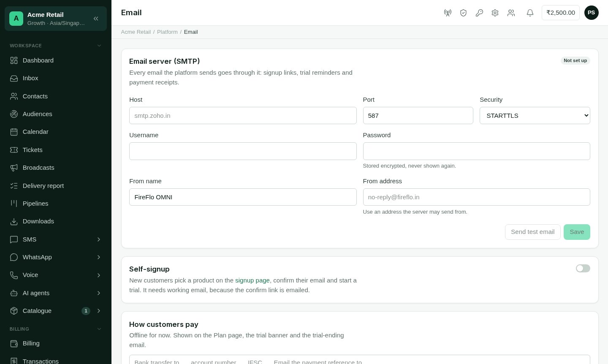
Task: Follow the signup page link
Action: [252, 280]
